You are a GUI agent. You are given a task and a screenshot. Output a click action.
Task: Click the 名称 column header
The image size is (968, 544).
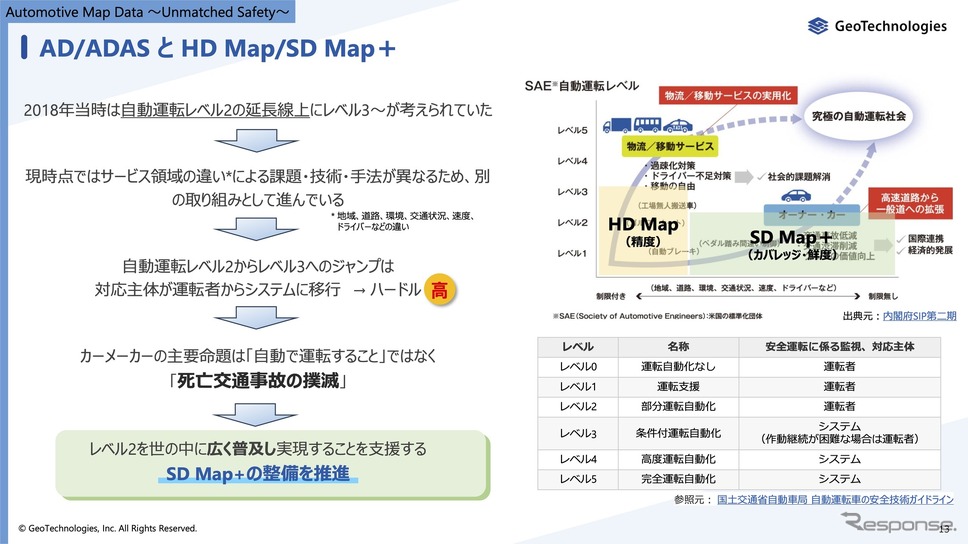tap(678, 347)
